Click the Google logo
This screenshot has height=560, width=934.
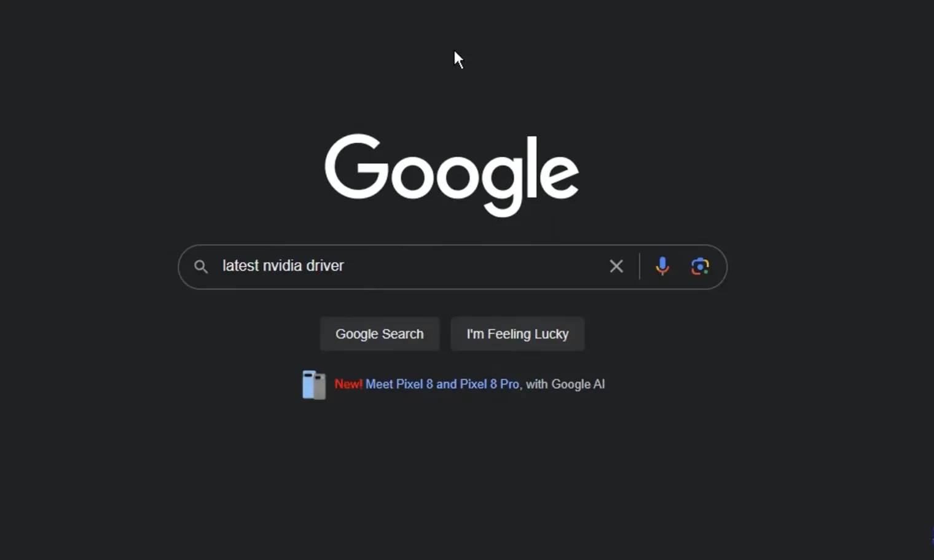tap(452, 175)
